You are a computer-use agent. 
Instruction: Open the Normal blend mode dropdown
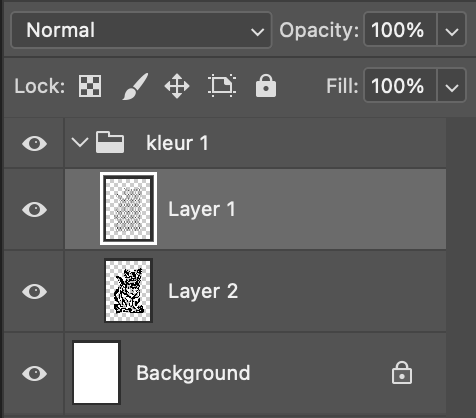142,30
